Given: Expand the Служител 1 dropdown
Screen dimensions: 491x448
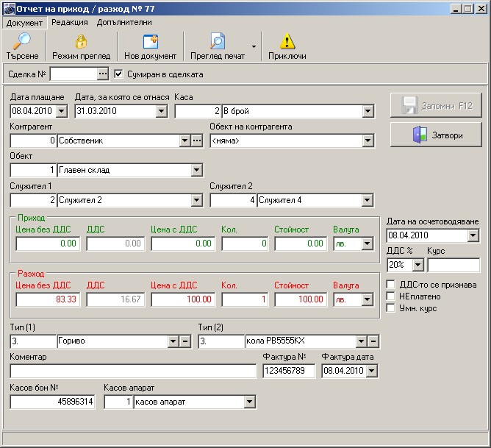Looking at the screenshot, I should 197,200.
